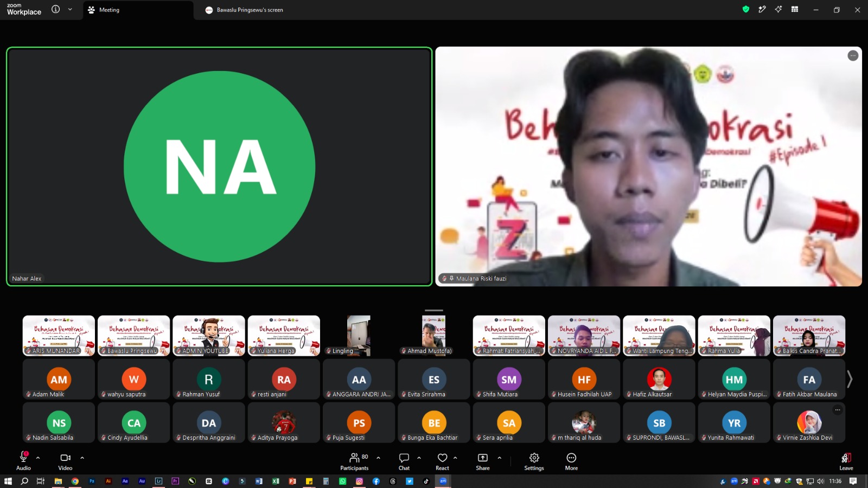Open Photoshop from the taskbar
Image resolution: width=868 pixels, height=488 pixels.
click(x=92, y=481)
